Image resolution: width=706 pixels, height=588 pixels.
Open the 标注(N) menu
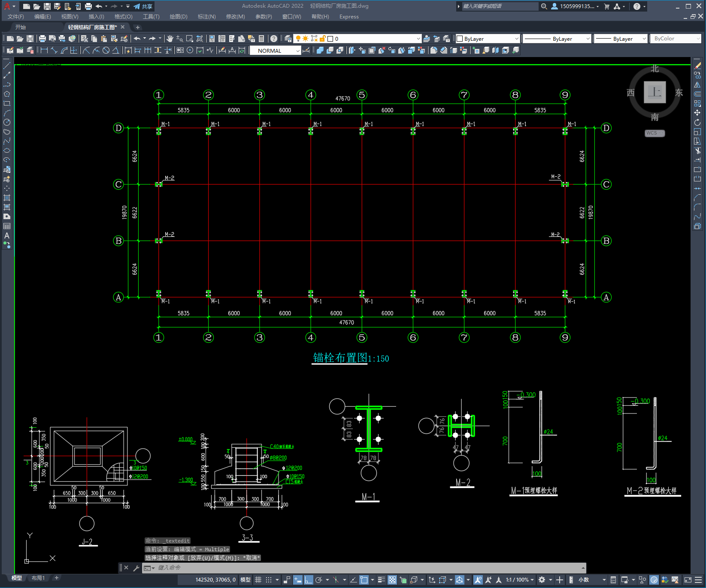206,17
